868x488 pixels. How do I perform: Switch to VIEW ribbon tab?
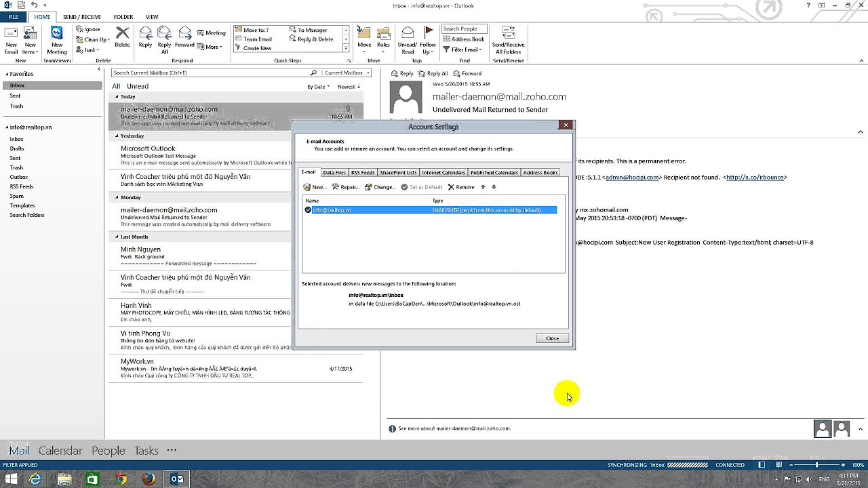[152, 16]
